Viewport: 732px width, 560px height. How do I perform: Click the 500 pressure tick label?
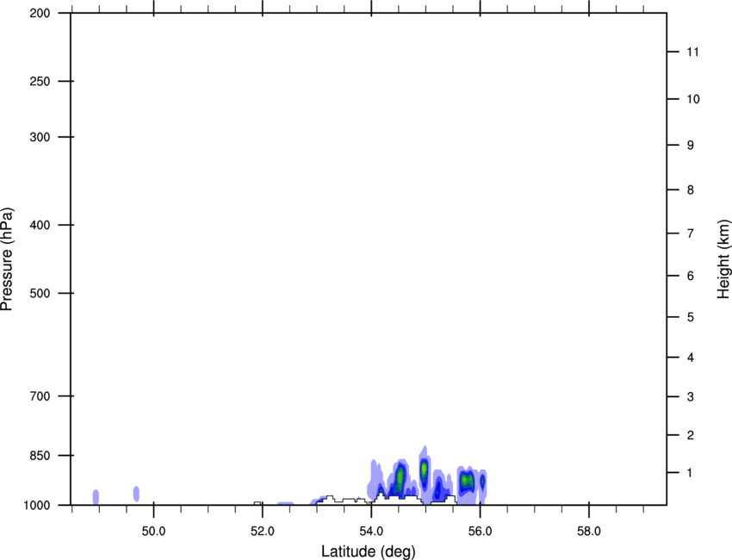click(x=39, y=294)
